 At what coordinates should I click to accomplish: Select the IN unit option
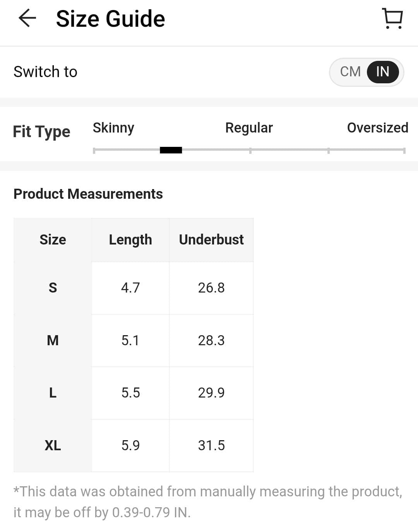pyautogui.click(x=382, y=72)
